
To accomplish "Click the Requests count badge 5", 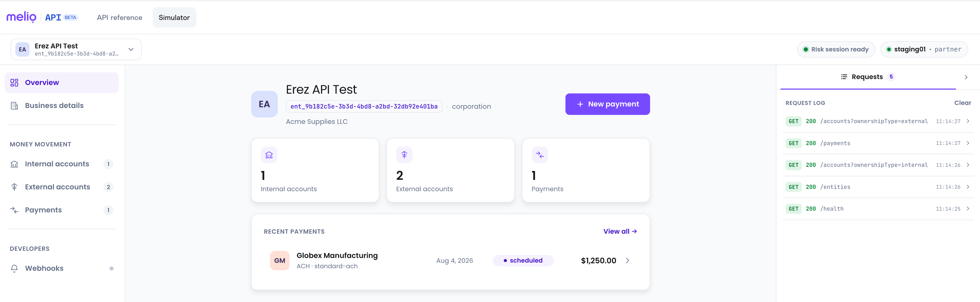I will coord(891,77).
